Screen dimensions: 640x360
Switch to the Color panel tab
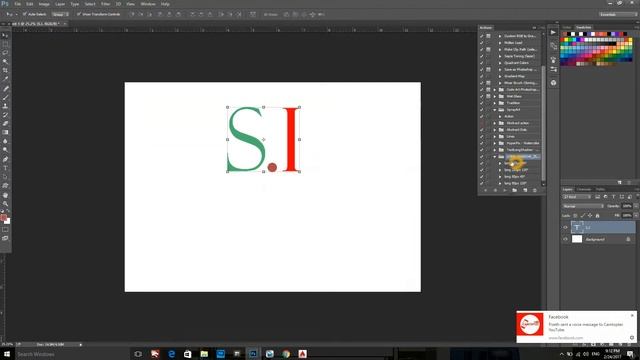tap(567, 27)
